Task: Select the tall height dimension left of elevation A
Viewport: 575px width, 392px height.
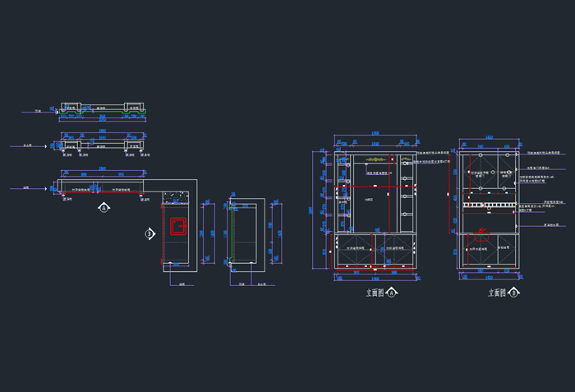Action: 311,210
